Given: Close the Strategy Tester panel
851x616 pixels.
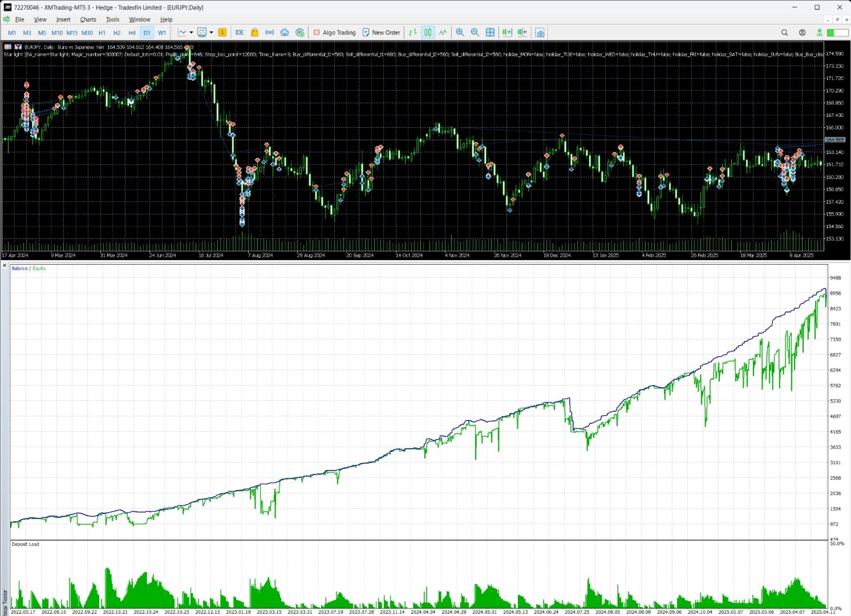Looking at the screenshot, I should pyautogui.click(x=5, y=266).
